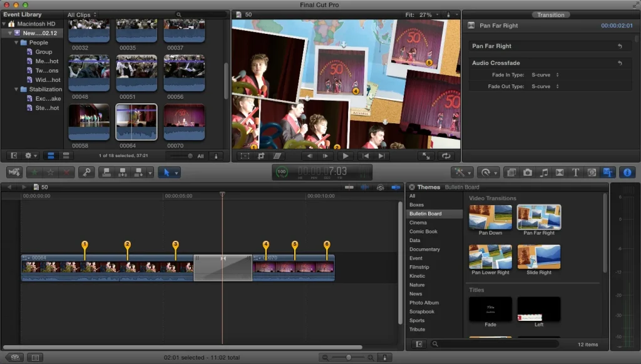Open the Enhancements magic wand menu
Screen dimensions: 641x364
(463, 173)
